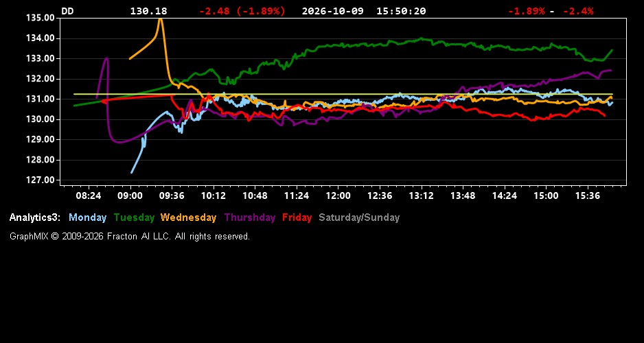This screenshot has width=644, height=343.
Task: Click the 09:00 time axis label
Action: (x=130, y=196)
